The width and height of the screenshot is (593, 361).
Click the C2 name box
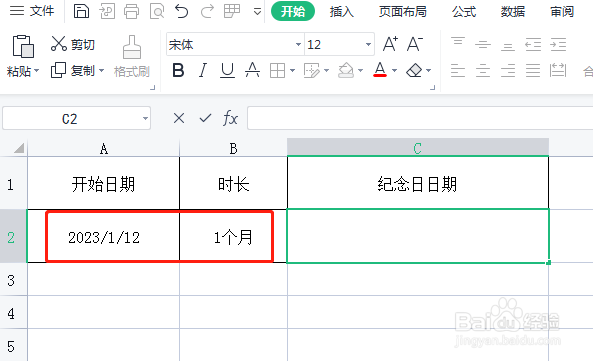pyautogui.click(x=76, y=118)
